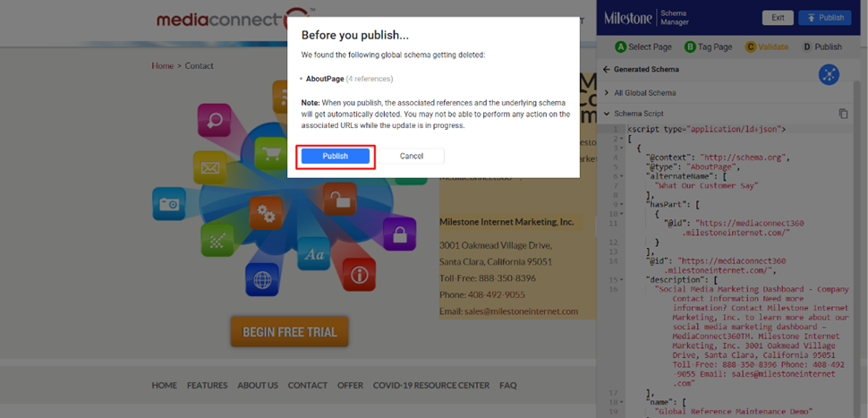
Task: Click the script type code line 1
Action: tap(706, 129)
